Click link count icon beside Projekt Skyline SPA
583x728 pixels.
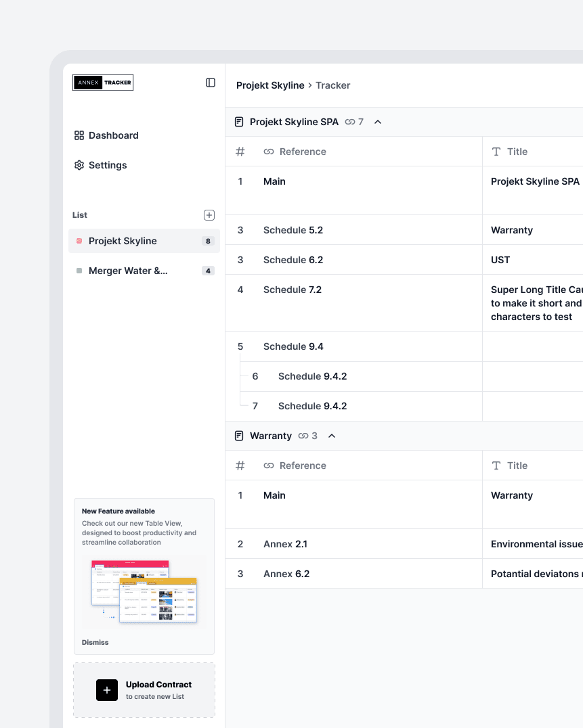(x=350, y=122)
